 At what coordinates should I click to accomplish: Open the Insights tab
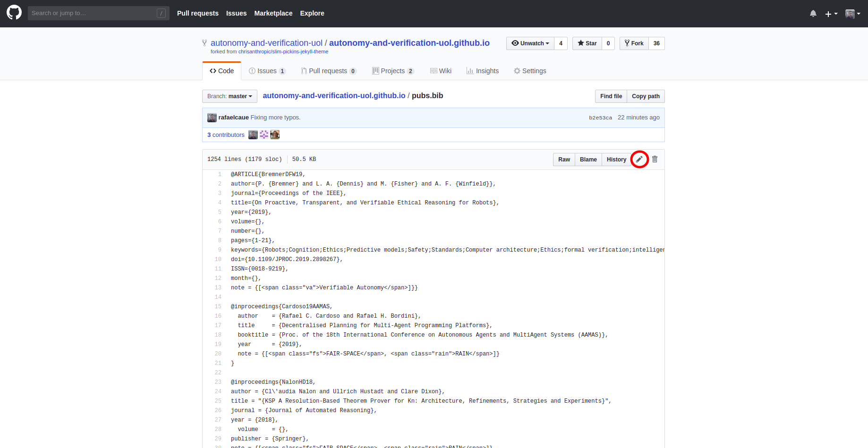click(x=482, y=71)
